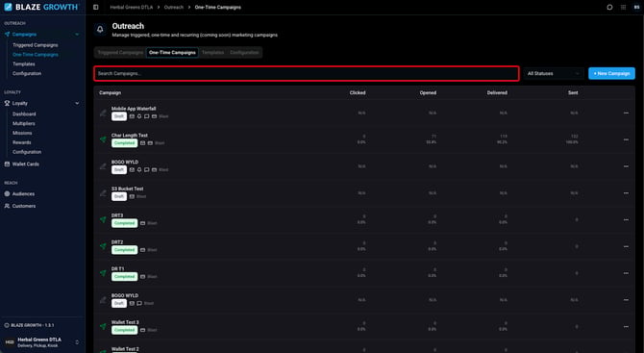
Task: Click the version info icon beside Blaze Growth 1.3.1
Action: (7, 325)
